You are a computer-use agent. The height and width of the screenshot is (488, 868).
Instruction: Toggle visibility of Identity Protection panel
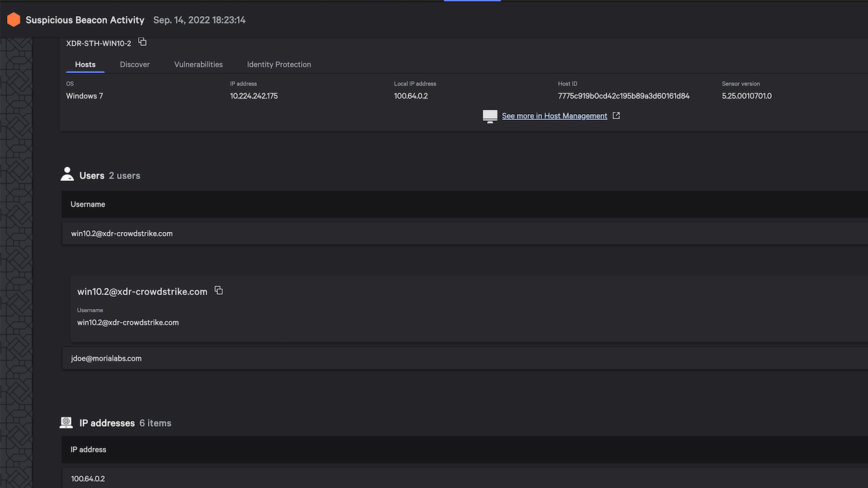[279, 64]
